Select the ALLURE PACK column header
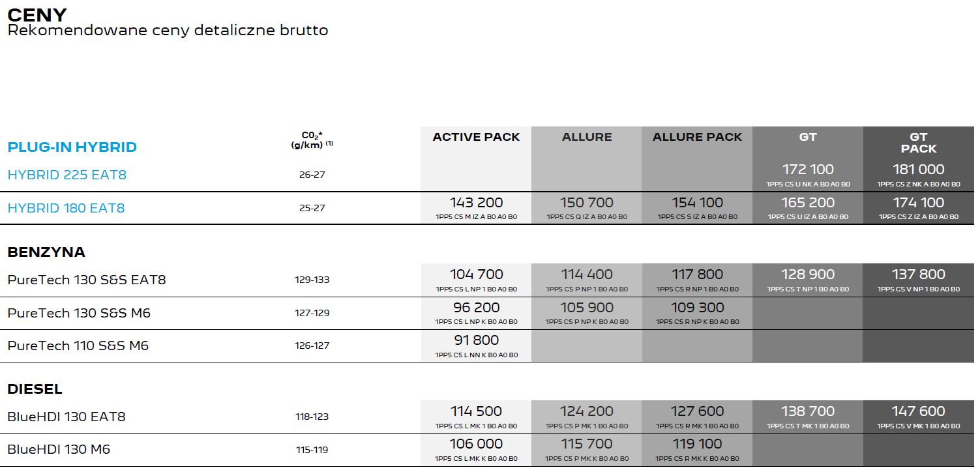Screen dimensions: 980x472 697,137
